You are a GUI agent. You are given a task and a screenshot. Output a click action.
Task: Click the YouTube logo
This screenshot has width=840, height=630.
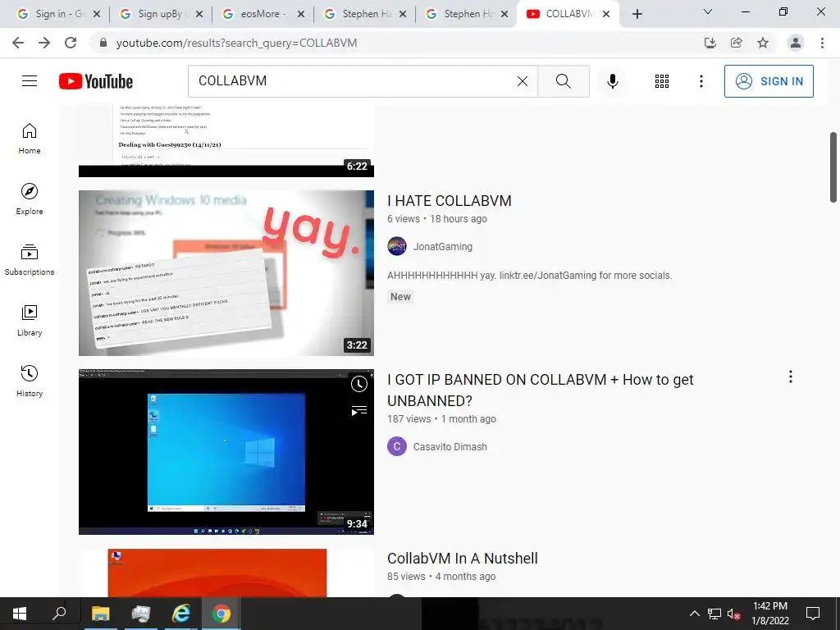click(x=96, y=81)
